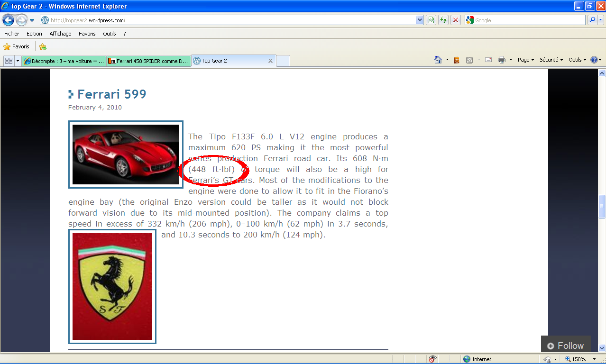Print the page with printer icon

[502, 60]
